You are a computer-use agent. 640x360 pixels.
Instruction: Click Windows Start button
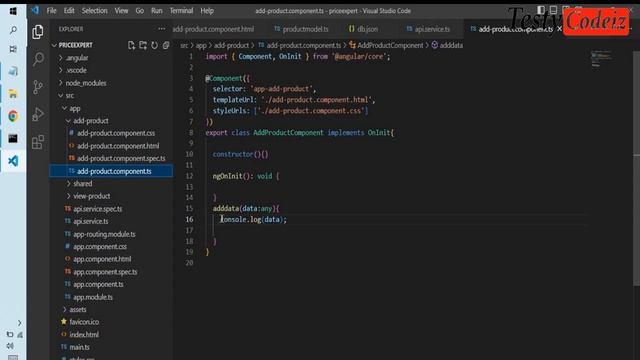[x=13, y=11]
